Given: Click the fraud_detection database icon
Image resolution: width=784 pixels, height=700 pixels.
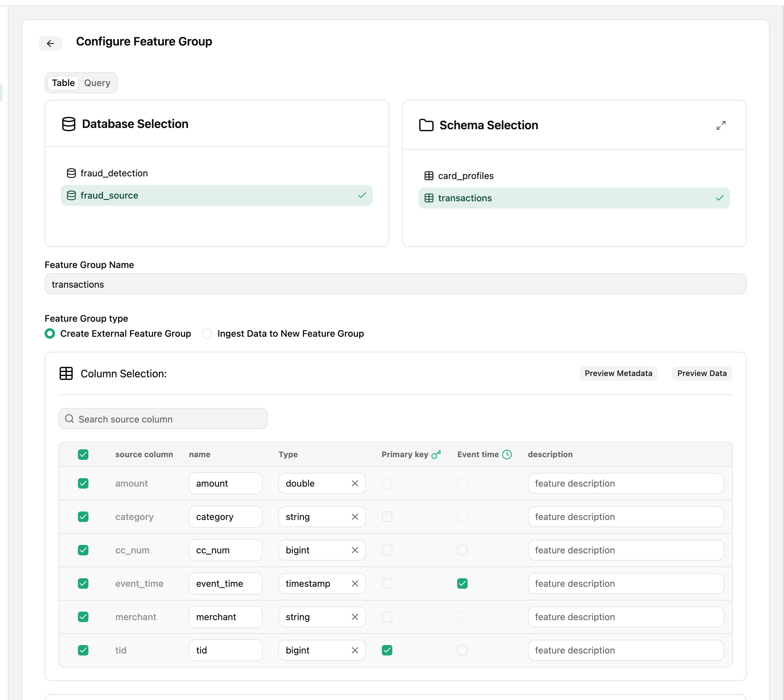Looking at the screenshot, I should click(71, 173).
